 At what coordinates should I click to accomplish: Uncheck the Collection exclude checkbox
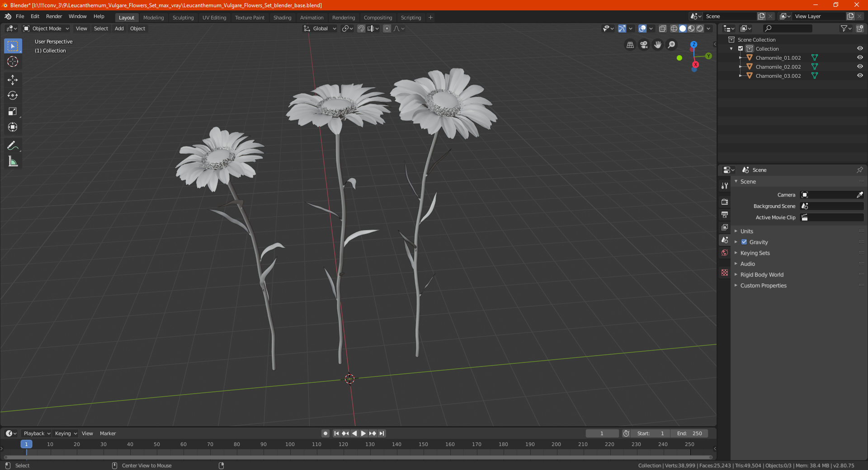click(x=741, y=49)
